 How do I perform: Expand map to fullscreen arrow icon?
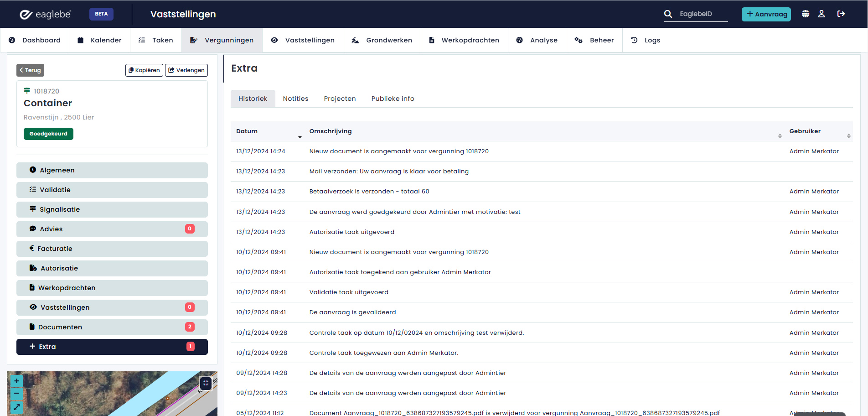[16, 407]
